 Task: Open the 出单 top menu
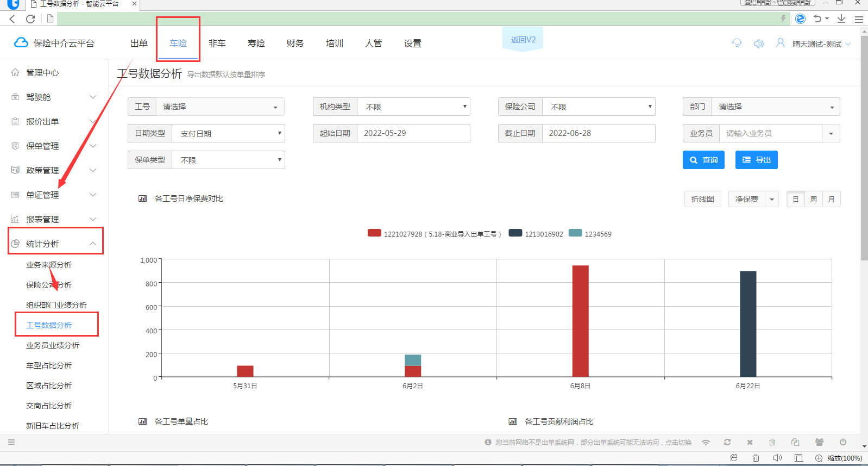click(139, 43)
